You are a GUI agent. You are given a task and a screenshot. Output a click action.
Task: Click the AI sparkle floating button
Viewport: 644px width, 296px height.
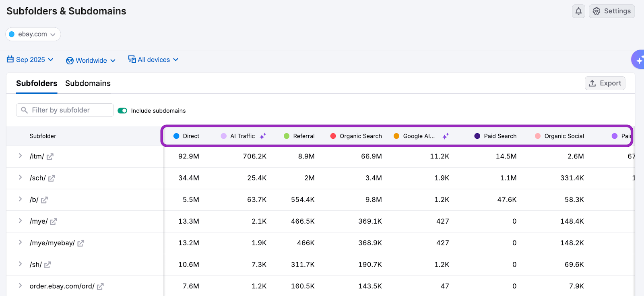pos(639,60)
